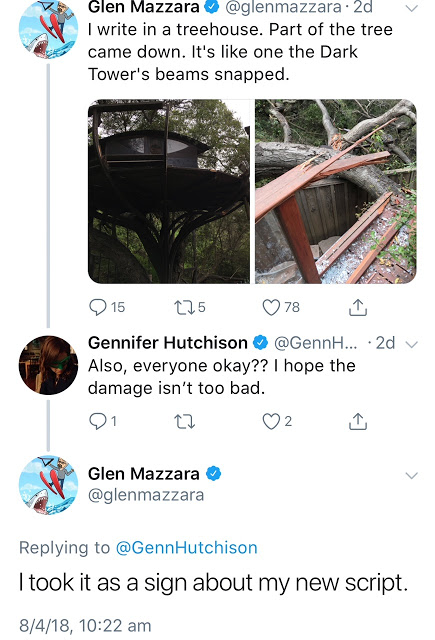Like the treehouse tweet with 78 likes
Screen dimensions: 435x640
coord(281,307)
